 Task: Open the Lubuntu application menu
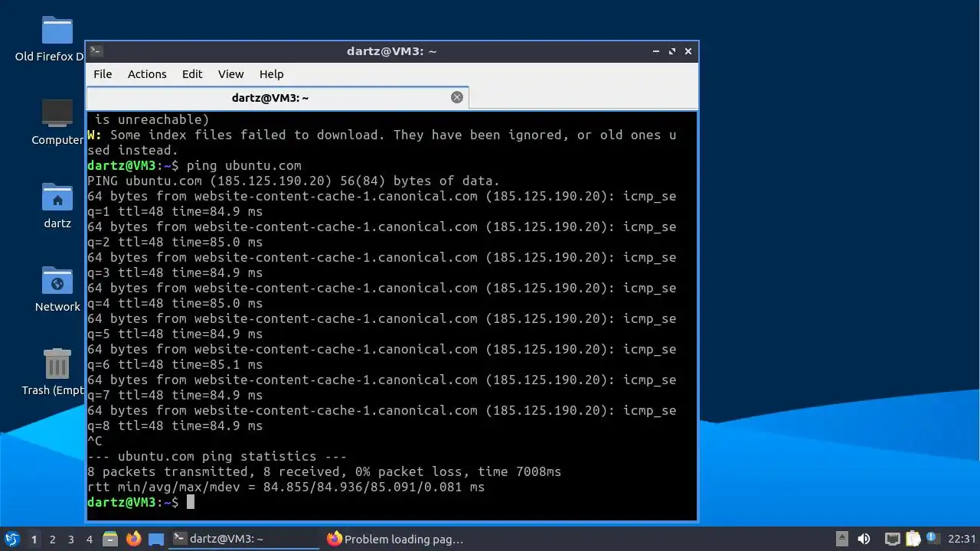click(x=11, y=539)
